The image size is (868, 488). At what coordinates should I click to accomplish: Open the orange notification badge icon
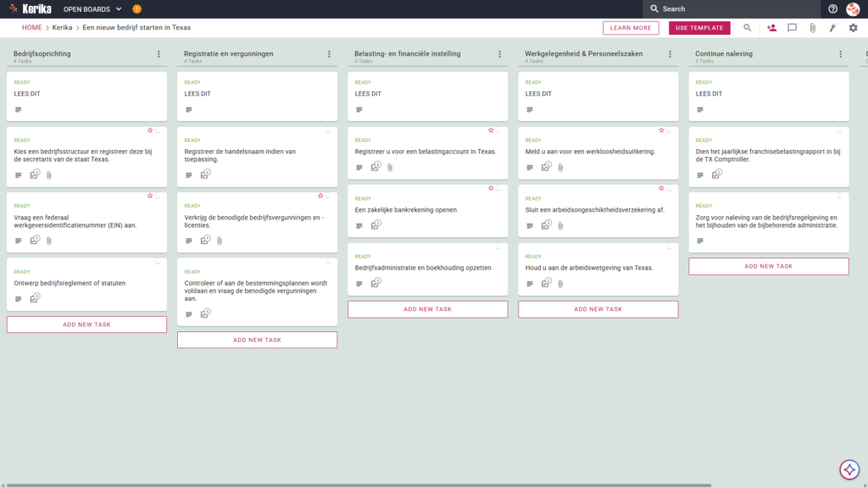pos(136,8)
